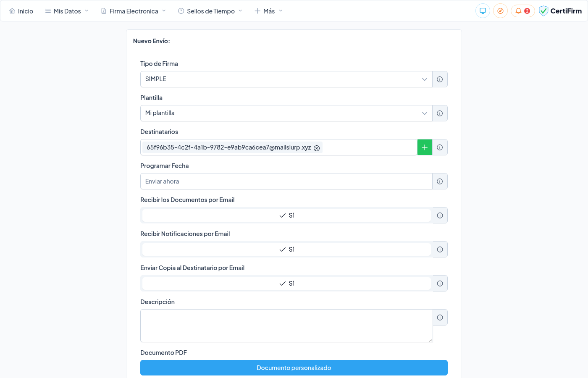Open the compass icon in header

pos(500,11)
